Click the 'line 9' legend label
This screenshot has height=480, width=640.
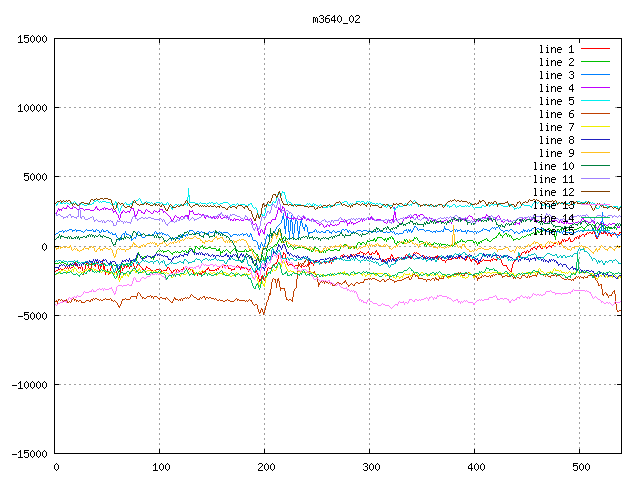556,153
